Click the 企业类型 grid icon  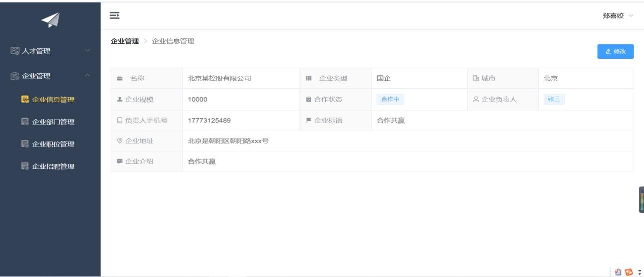coord(309,78)
